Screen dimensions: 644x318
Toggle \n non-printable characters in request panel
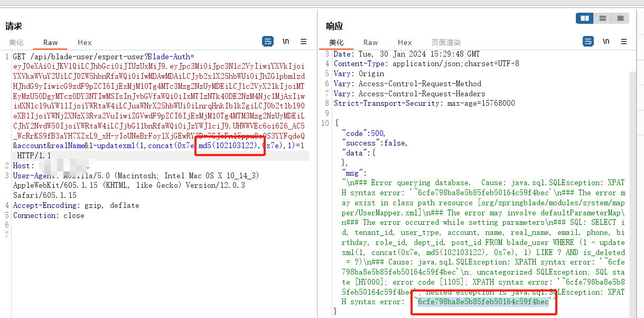tap(286, 41)
